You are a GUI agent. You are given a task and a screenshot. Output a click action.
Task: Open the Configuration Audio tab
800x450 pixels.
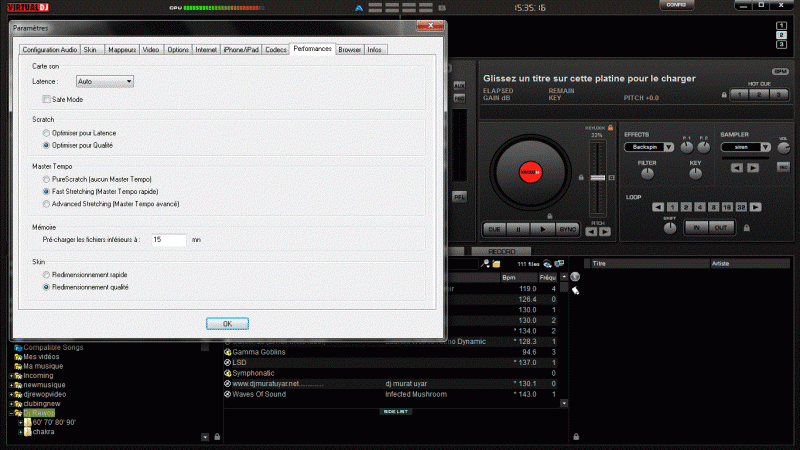tap(49, 49)
